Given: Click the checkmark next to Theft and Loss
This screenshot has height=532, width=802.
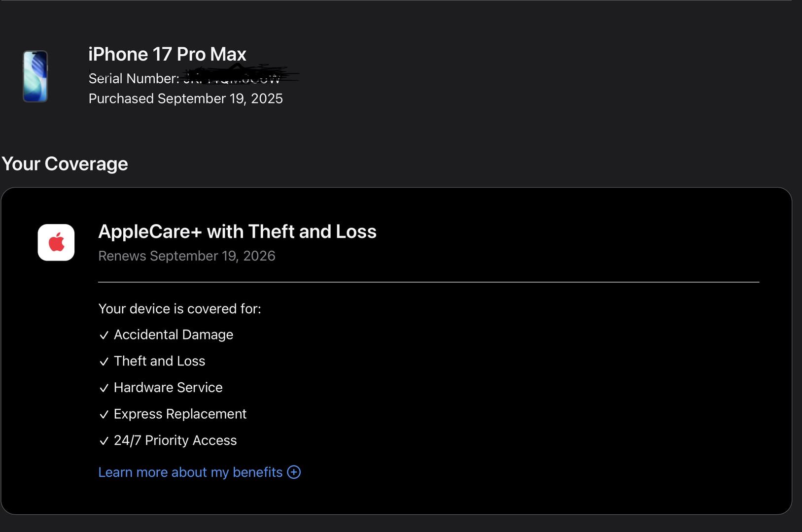Looking at the screenshot, I should click(104, 362).
